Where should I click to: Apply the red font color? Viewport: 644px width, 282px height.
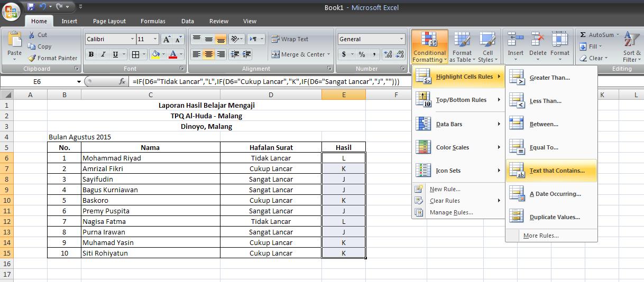(172, 54)
